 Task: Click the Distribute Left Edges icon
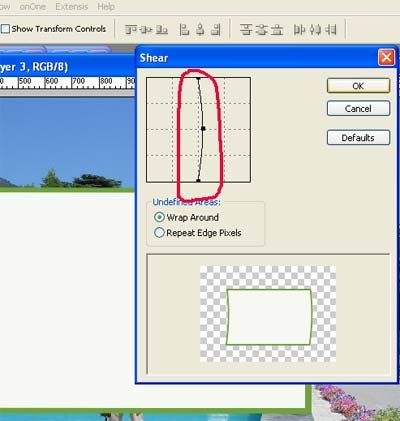299,30
